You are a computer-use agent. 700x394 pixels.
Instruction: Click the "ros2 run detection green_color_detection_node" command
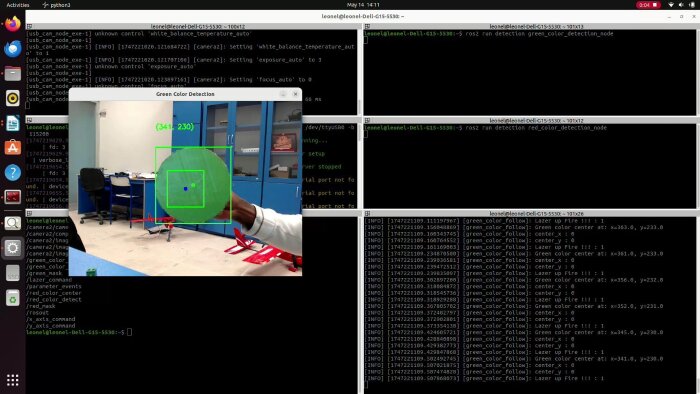(x=539, y=33)
